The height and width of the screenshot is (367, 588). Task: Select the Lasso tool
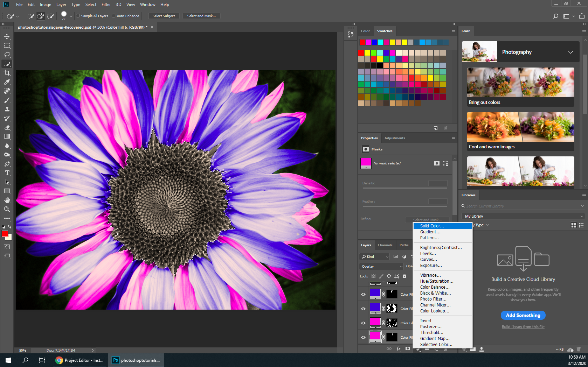click(x=7, y=55)
